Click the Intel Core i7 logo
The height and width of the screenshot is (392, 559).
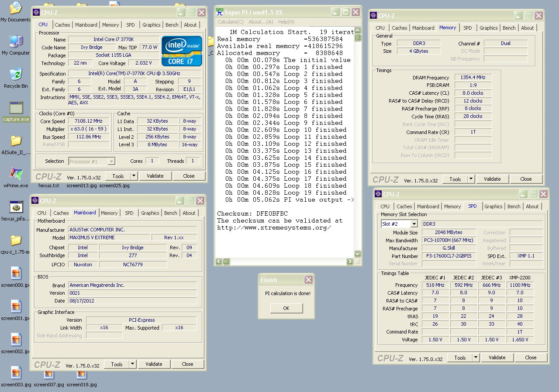pos(182,51)
